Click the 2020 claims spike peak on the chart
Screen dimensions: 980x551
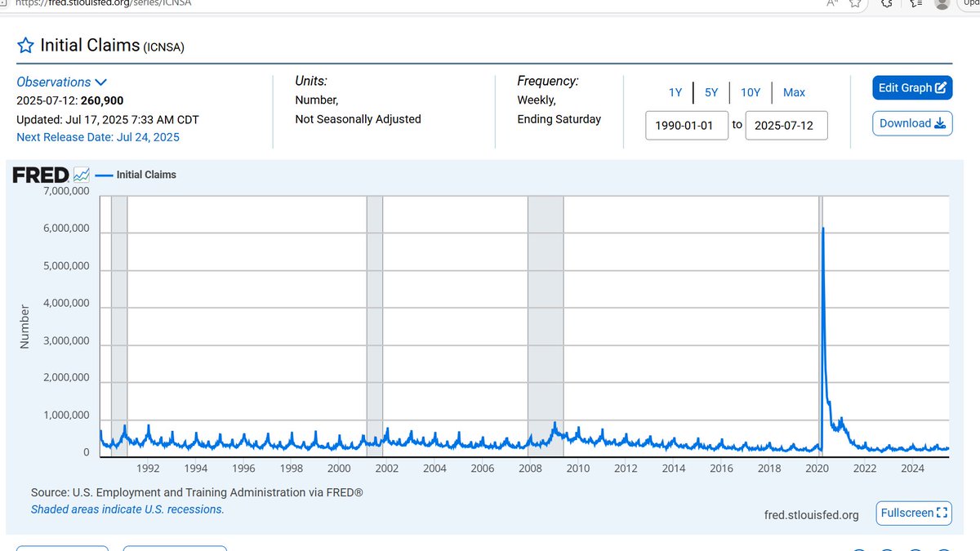tap(822, 229)
